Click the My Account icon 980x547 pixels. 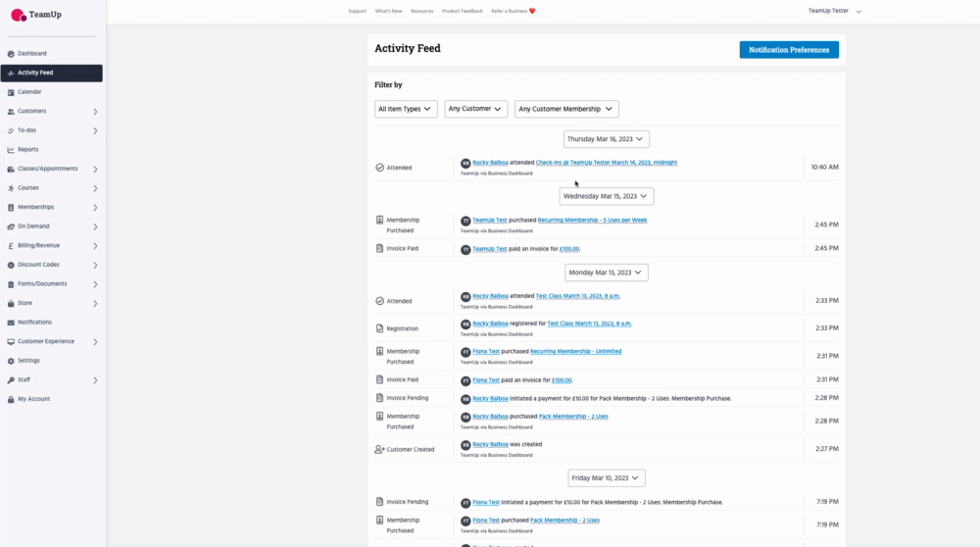(11, 399)
